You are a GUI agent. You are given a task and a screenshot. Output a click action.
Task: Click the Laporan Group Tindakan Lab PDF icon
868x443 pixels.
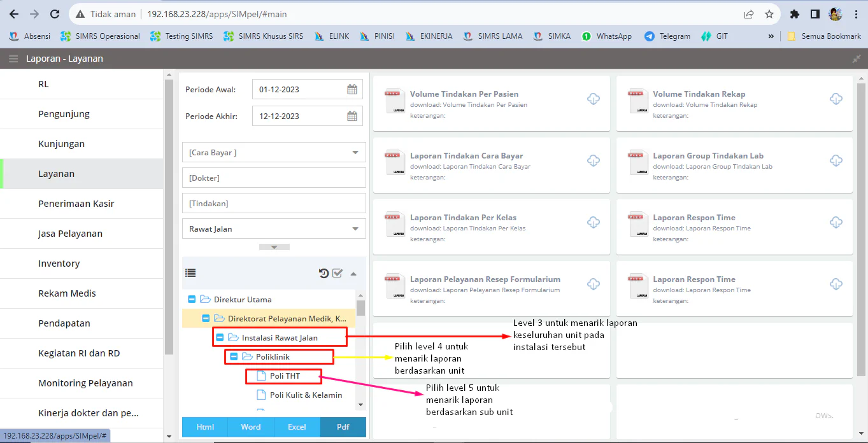pos(637,163)
